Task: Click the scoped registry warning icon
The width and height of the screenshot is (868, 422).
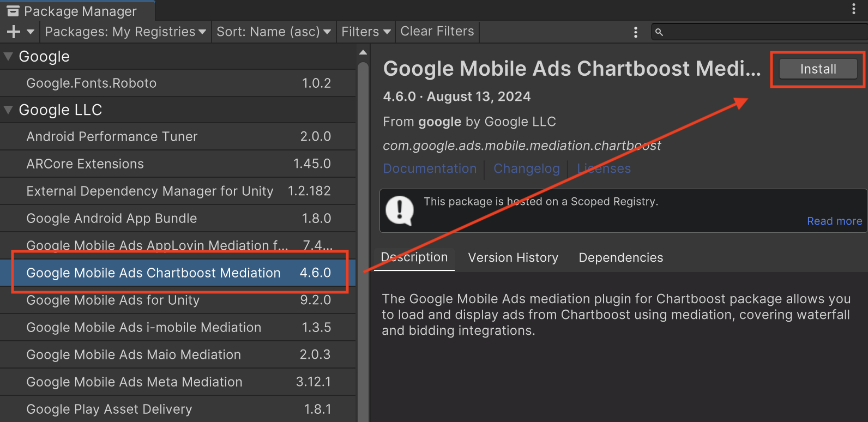Action: click(x=400, y=210)
